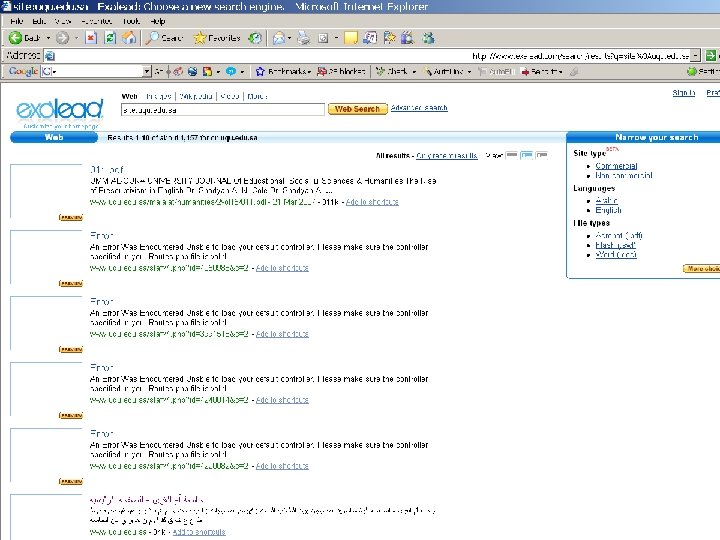Image resolution: width=720 pixels, height=540 pixels.
Task: Switch to Exalead Wikipedia tab
Action: (x=196, y=96)
